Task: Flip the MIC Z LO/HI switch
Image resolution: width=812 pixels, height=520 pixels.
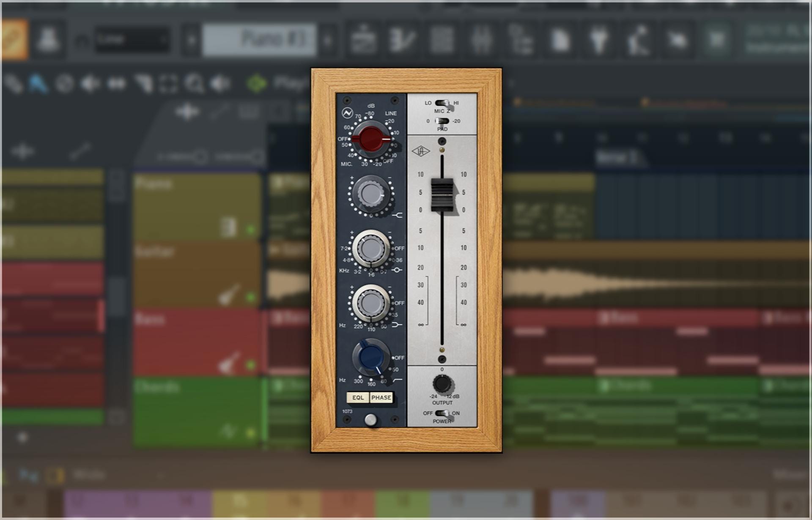Action: point(442,103)
